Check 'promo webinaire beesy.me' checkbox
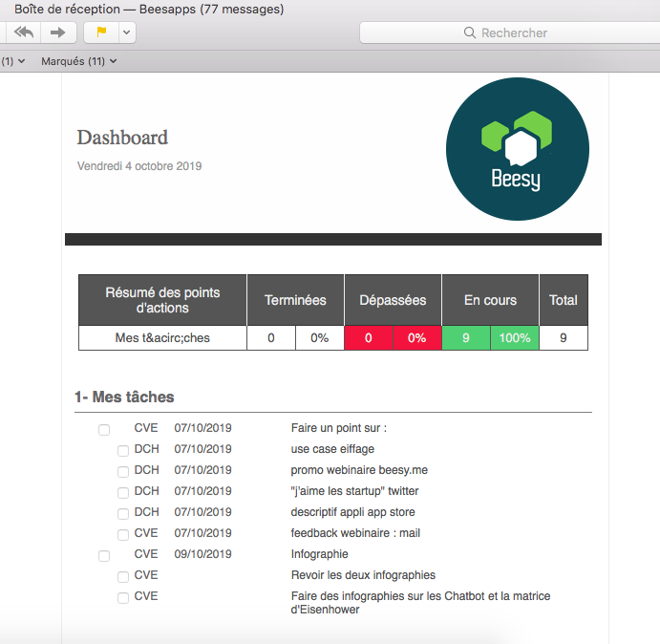660x644 pixels. click(123, 472)
